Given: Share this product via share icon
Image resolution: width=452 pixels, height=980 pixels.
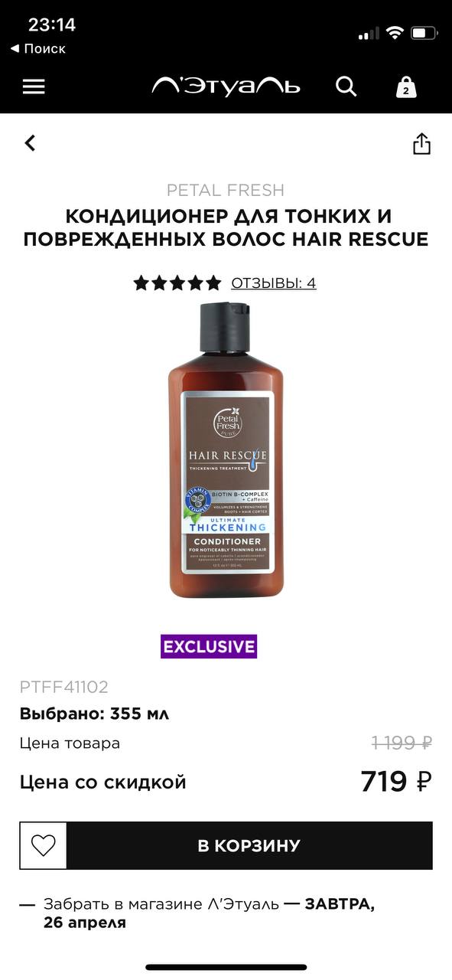Looking at the screenshot, I should (421, 143).
